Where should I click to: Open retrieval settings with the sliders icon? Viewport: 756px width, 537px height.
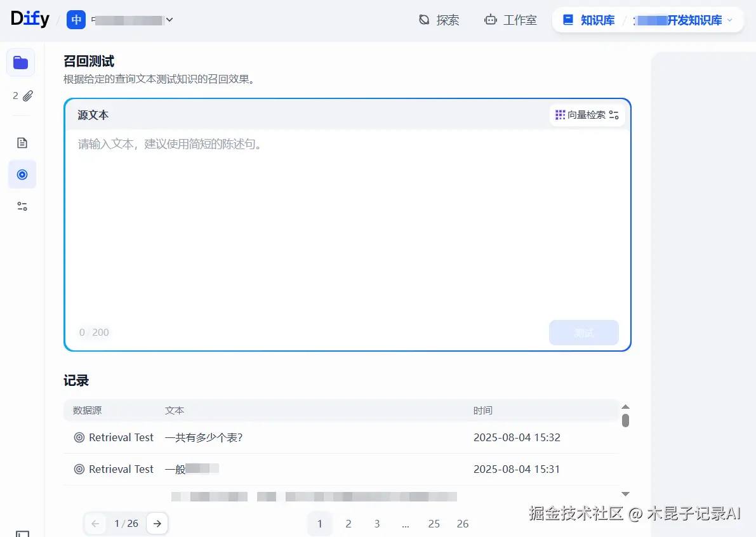614,115
